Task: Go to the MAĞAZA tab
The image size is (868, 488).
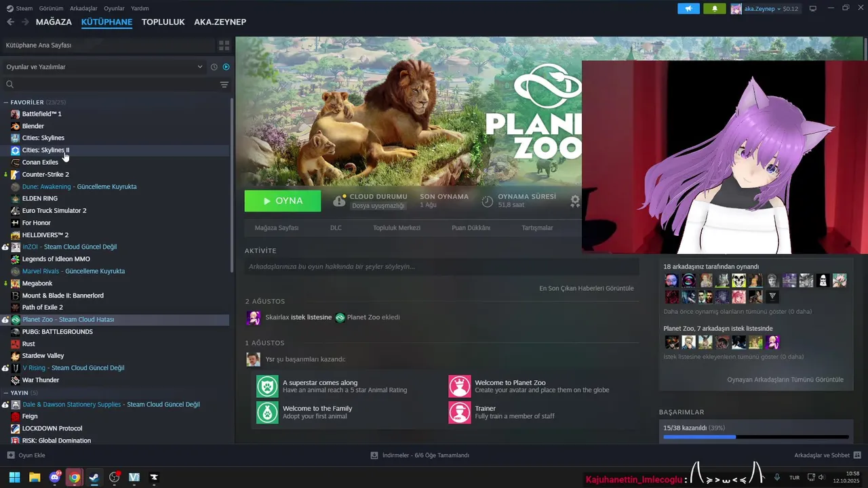Action: pyautogui.click(x=54, y=22)
